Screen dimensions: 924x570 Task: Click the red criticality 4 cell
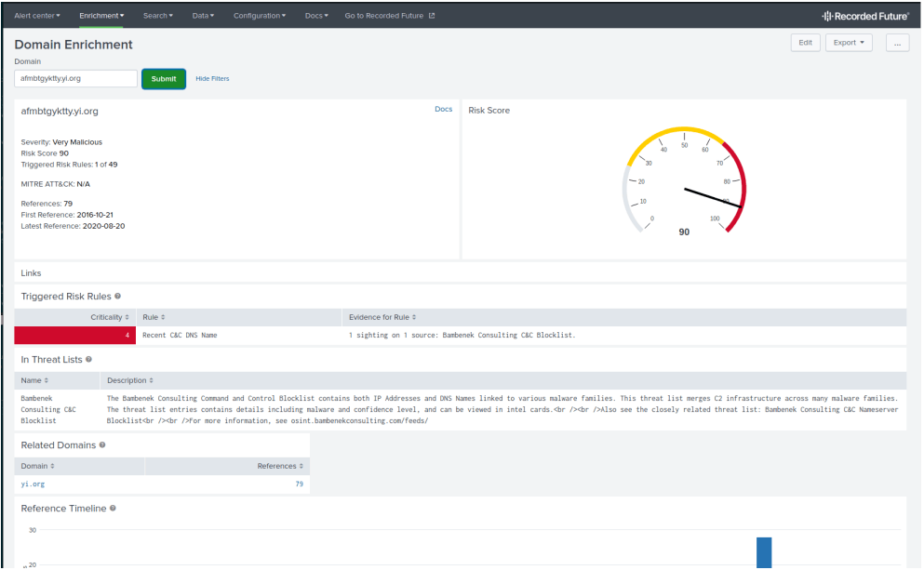[75, 335]
